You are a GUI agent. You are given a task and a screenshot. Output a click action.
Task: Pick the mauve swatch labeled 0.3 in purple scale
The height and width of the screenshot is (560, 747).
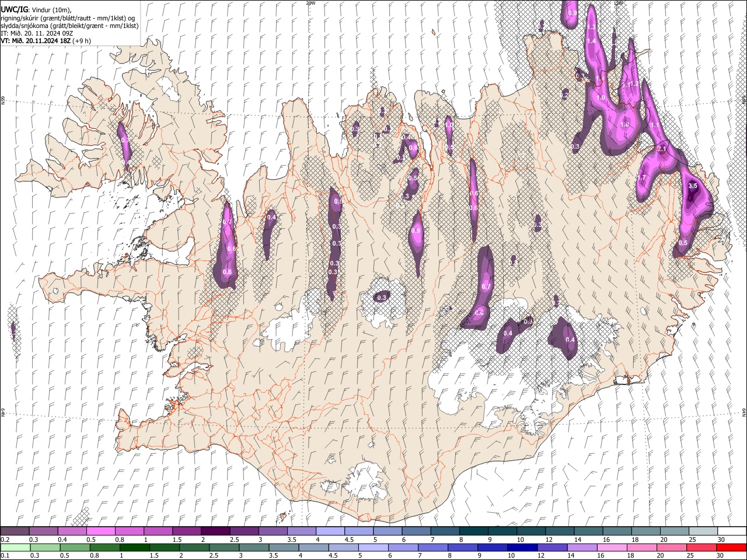click(43, 531)
